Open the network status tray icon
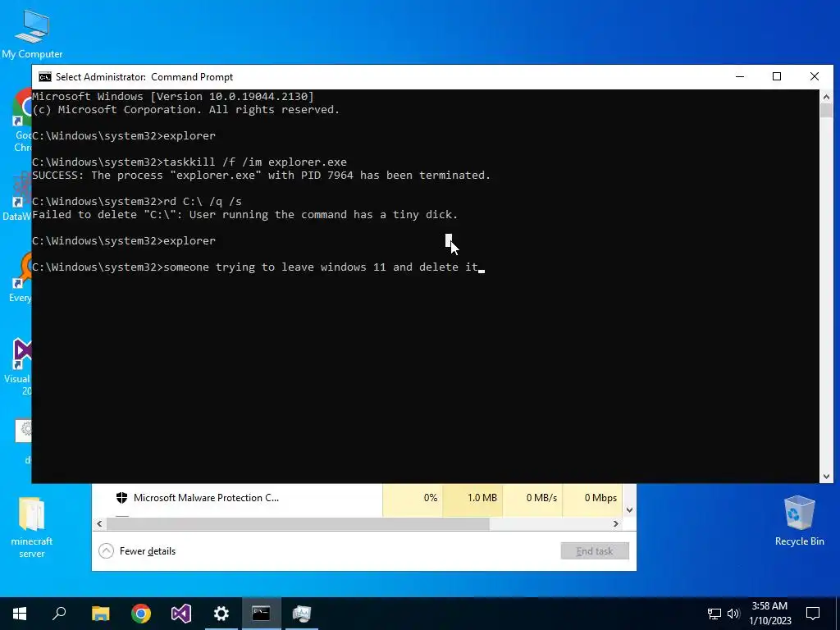The image size is (840, 630). tap(714, 614)
